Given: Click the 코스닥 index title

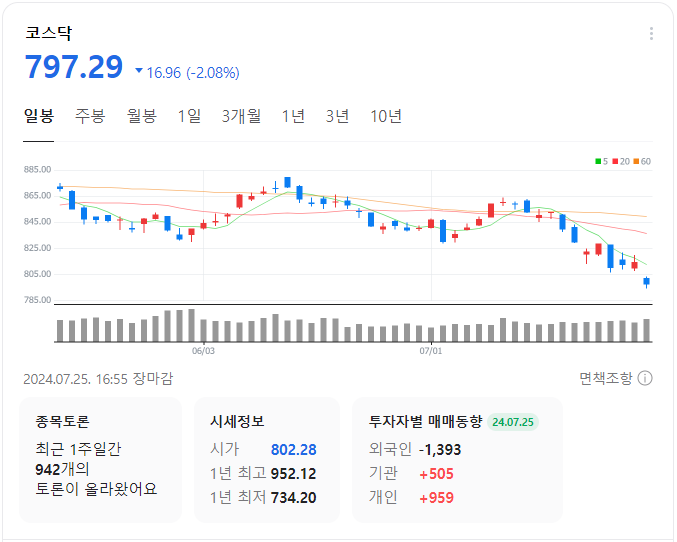Looking at the screenshot, I should pyautogui.click(x=48, y=33).
